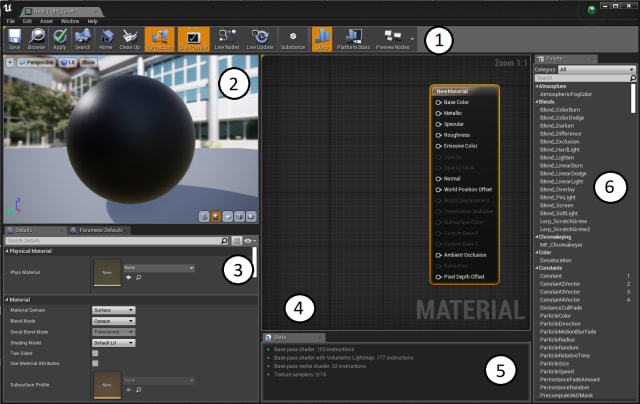640x404 pixels.
Task: Click the Perspective viewport button
Action: (36, 62)
